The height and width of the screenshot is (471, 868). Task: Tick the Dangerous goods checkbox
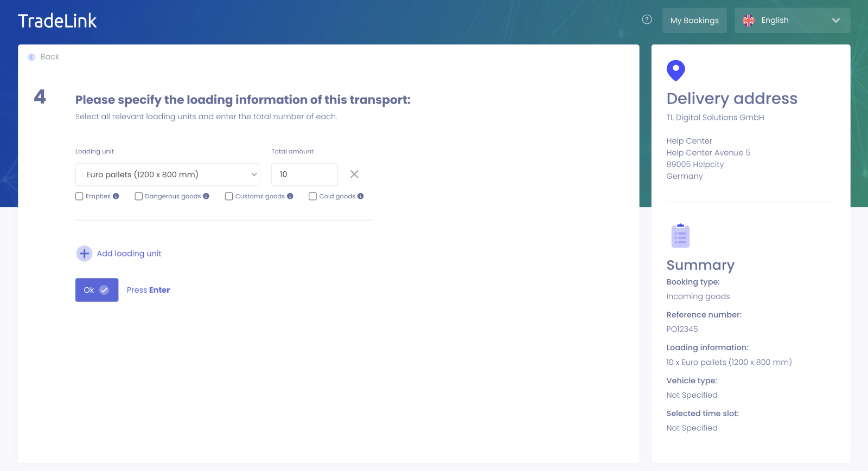139,196
